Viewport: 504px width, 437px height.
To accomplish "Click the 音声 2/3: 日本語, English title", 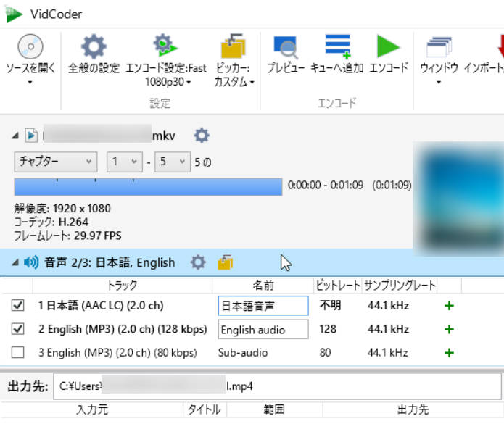I will 110,262.
